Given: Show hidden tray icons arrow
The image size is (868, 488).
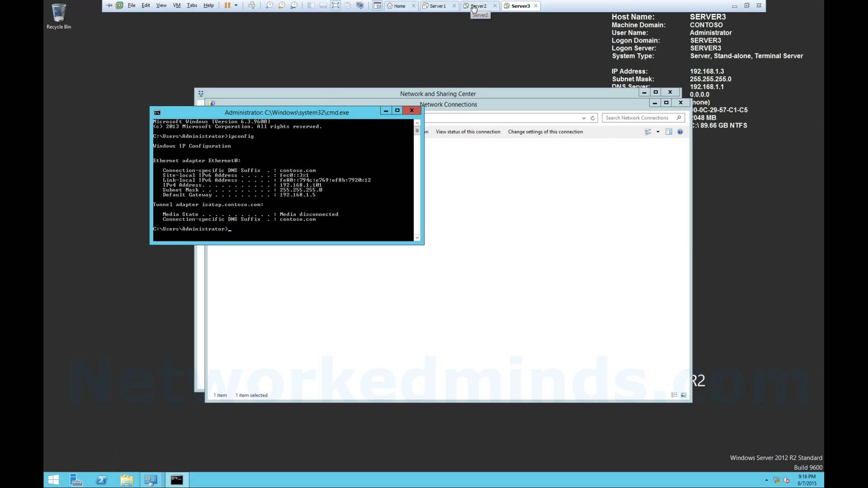Looking at the screenshot, I should pos(766,480).
